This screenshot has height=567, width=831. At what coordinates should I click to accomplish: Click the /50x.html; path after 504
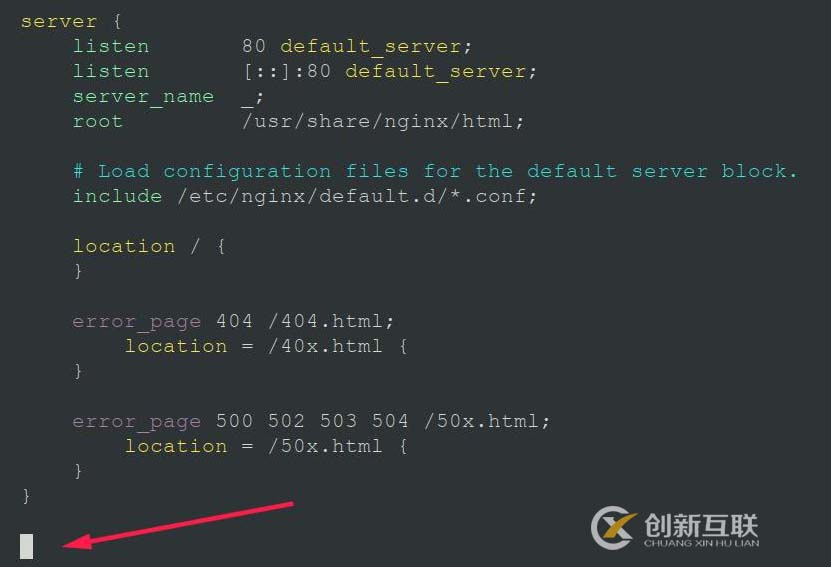487,421
